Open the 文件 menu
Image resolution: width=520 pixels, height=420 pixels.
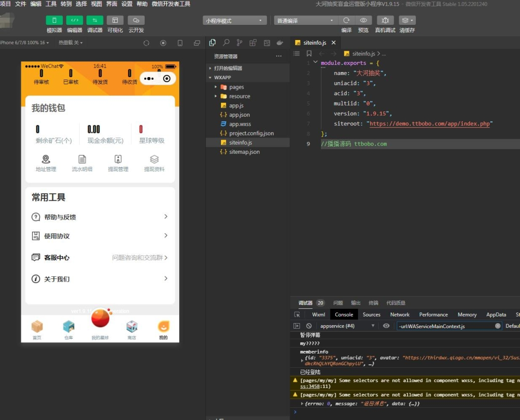[x=20, y=4]
